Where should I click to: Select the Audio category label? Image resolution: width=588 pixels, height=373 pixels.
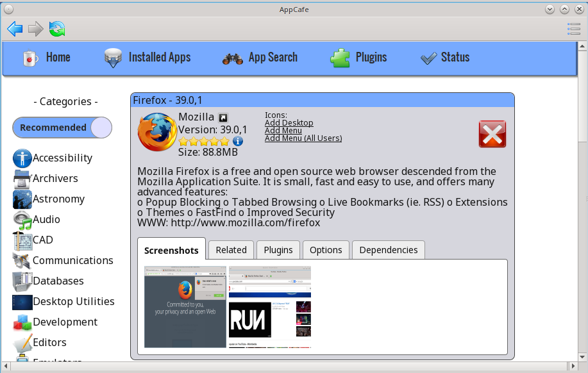[47, 219]
